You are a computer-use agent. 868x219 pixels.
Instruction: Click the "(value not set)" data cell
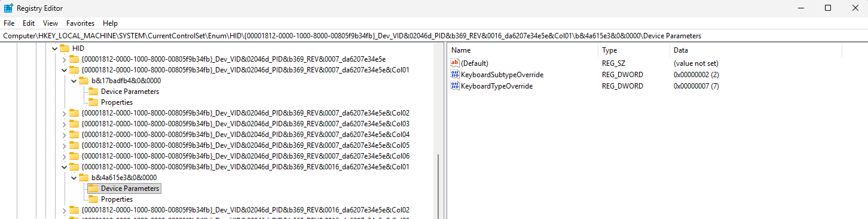[x=696, y=63]
